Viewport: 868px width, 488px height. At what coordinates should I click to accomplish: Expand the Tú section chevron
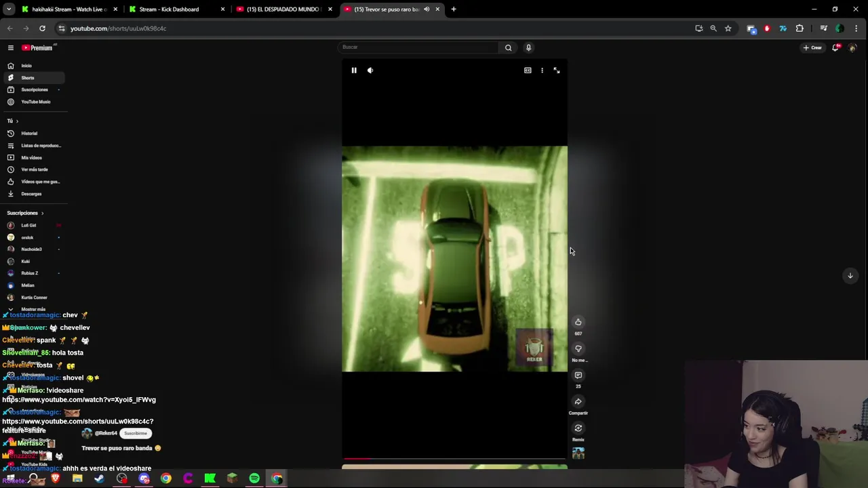pos(17,121)
